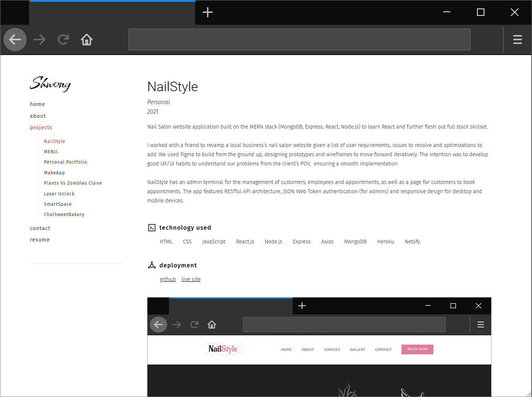Image resolution: width=532 pixels, height=397 pixels.
Task: Click the deployment nodes icon
Action: [x=152, y=265]
